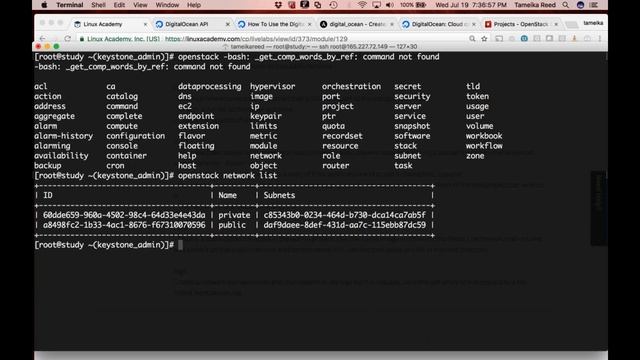Click the 'Subnets' table column header

(x=279, y=196)
